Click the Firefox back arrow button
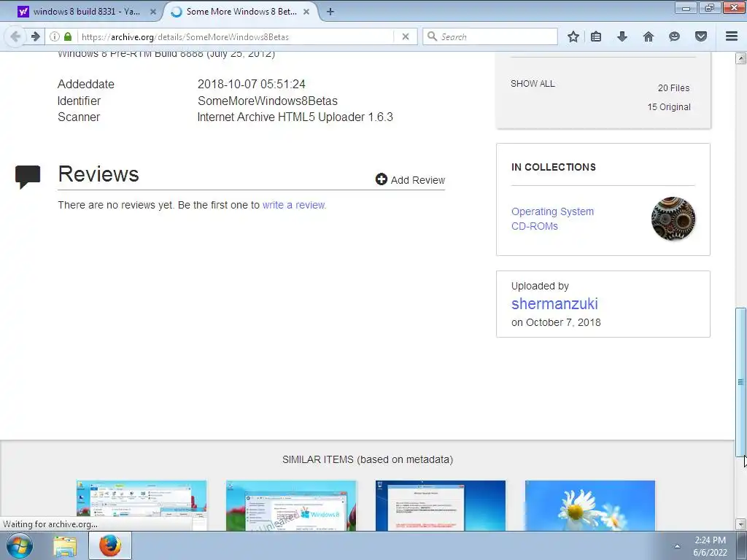The width and height of the screenshot is (747, 560). [x=15, y=36]
